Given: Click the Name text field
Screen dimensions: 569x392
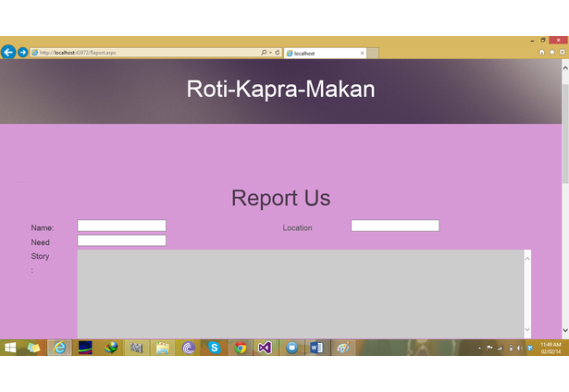Looking at the screenshot, I should pyautogui.click(x=121, y=226).
